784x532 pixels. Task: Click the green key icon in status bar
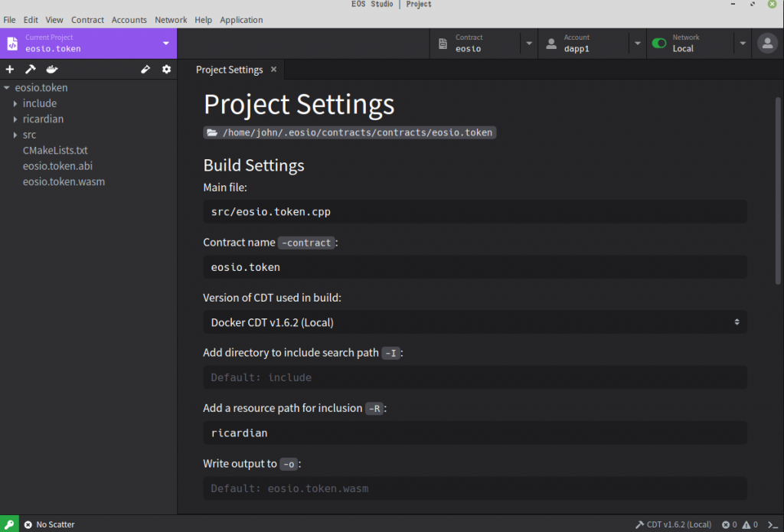pos(9,524)
